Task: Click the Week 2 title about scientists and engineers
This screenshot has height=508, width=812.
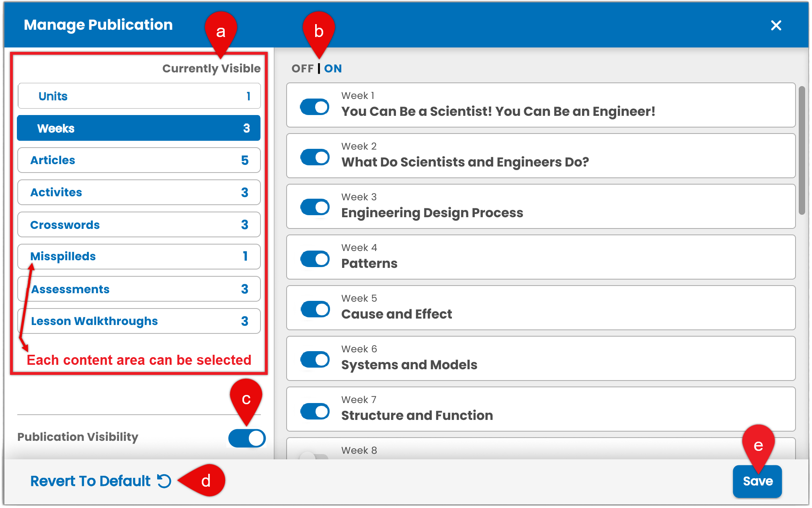Action: point(465,162)
